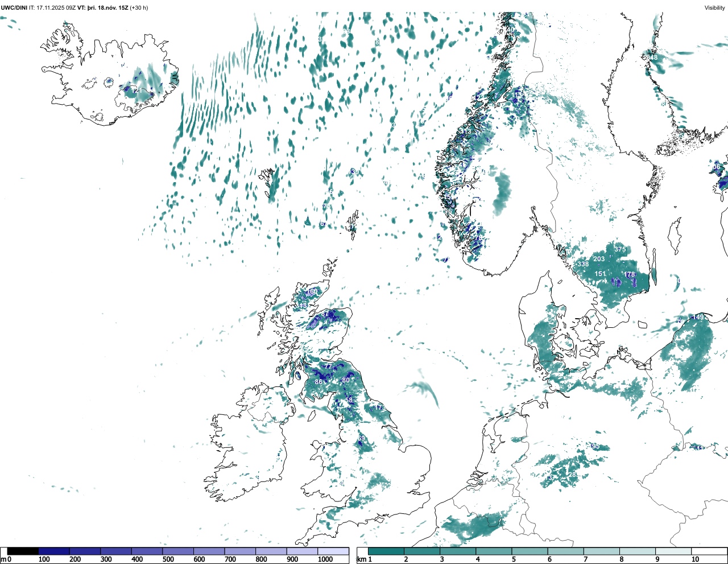Click the "km" unit label on legend
The width and height of the screenshot is (728, 564).
pyautogui.click(x=362, y=559)
